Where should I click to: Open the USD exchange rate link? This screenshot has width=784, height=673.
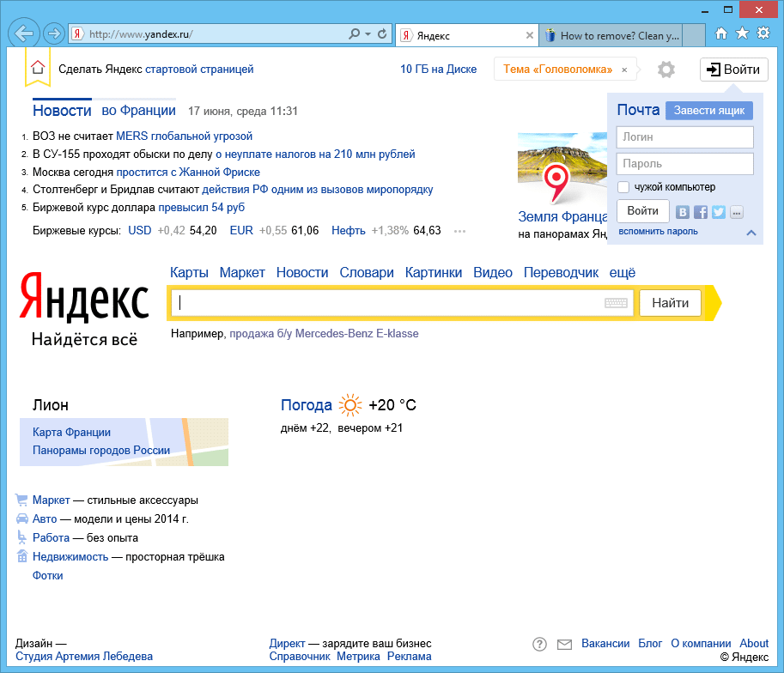[x=139, y=231]
